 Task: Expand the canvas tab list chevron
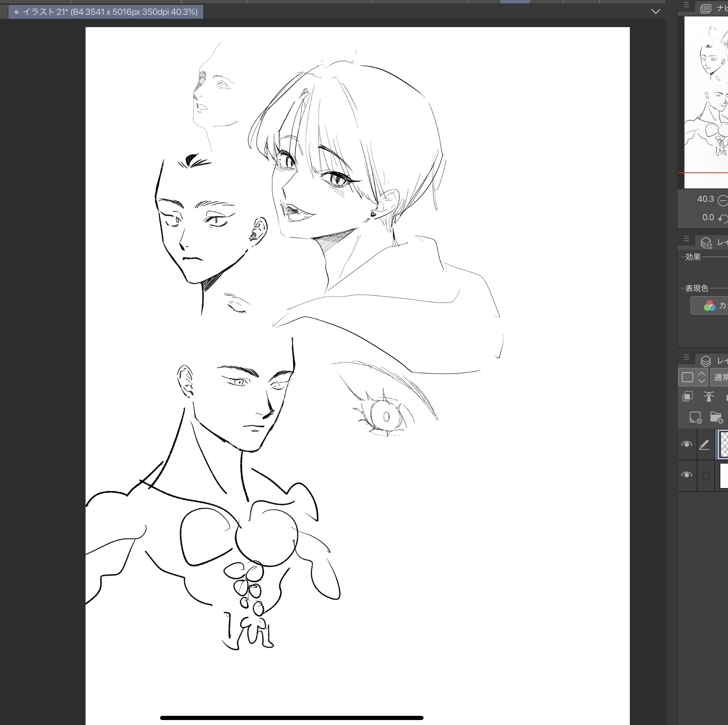655,11
